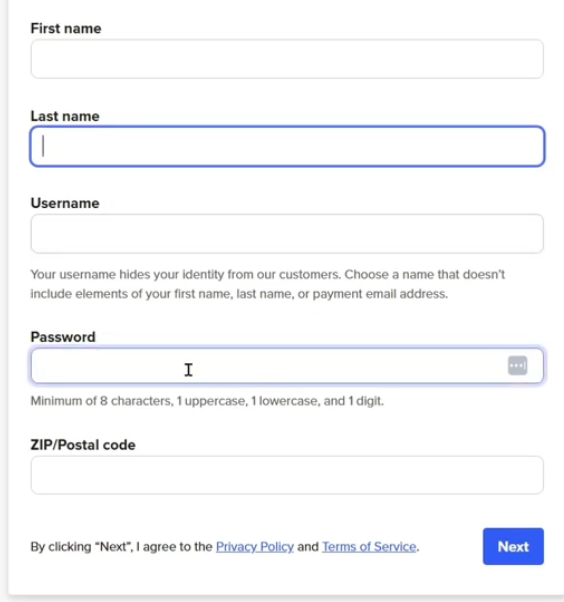
Task: Click the 'Your username hides your identity' sentence
Action: (x=186, y=275)
